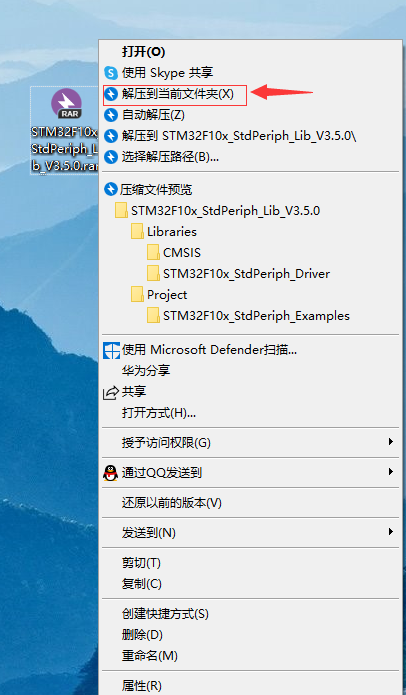Expand the 发送到(N) submenu arrow
The image size is (406, 695).
point(390,531)
